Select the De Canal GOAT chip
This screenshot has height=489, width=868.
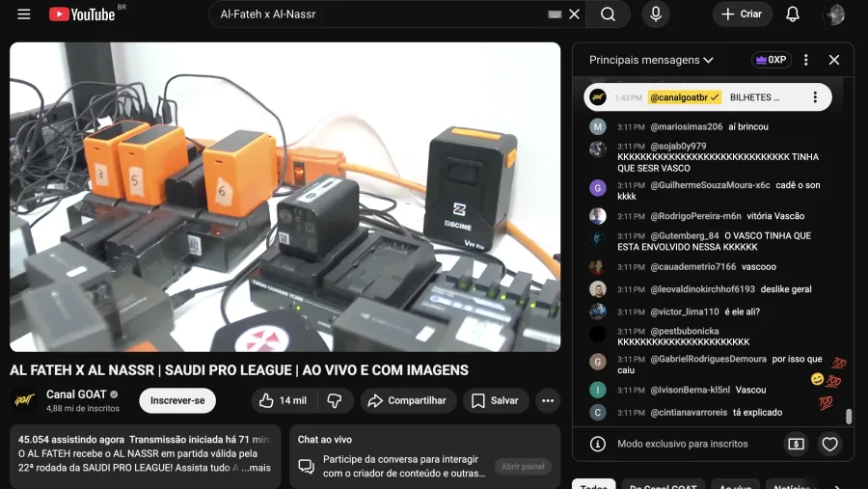(x=664, y=484)
